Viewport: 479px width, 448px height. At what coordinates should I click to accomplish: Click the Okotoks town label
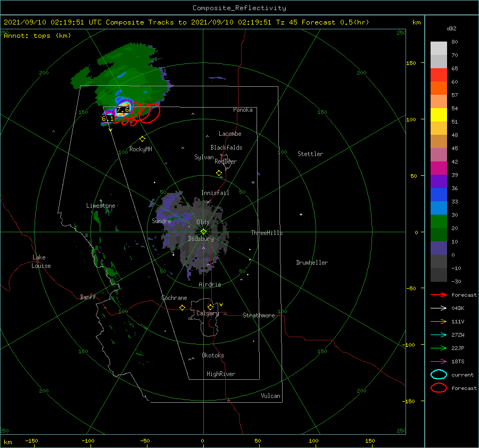click(x=213, y=355)
